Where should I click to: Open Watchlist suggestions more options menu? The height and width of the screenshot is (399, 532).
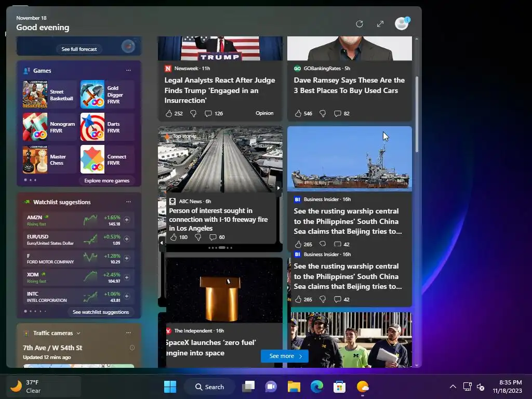pyautogui.click(x=128, y=202)
